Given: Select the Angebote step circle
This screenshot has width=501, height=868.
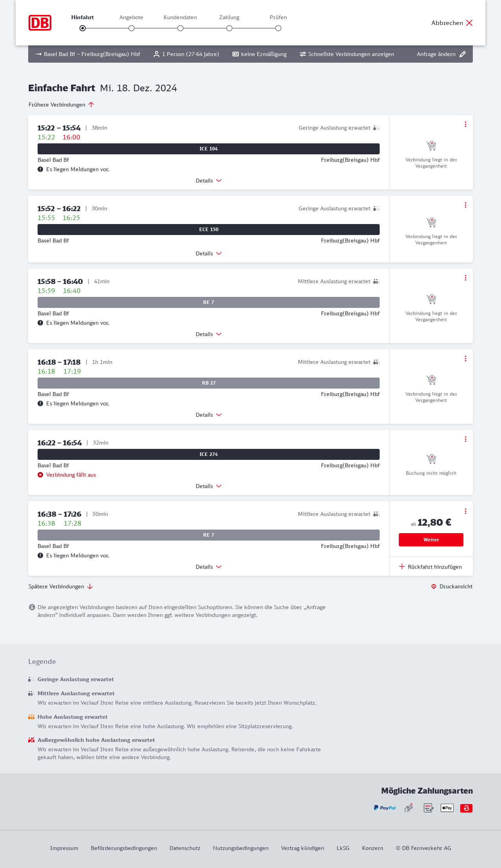Looking at the screenshot, I should (x=132, y=28).
